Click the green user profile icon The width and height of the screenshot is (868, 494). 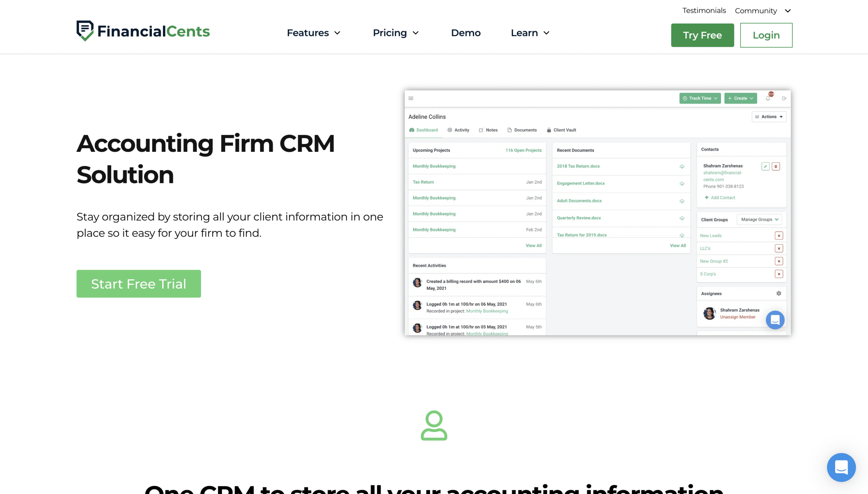[434, 426]
